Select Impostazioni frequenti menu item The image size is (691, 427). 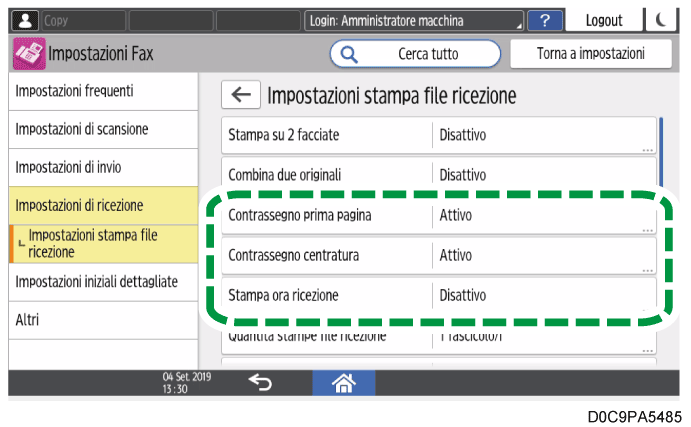[x=103, y=91]
